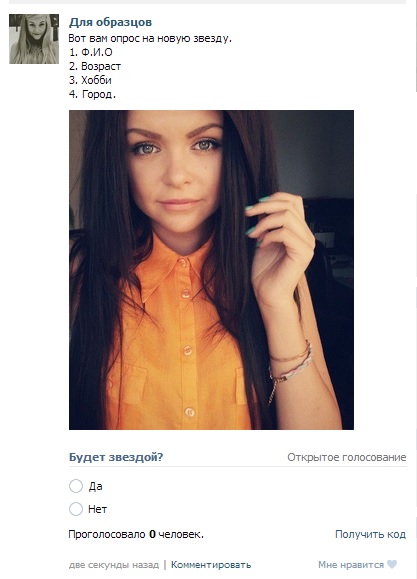Click the heart icon beside Мне нравится
This screenshot has width=417, height=579.
[x=392, y=565]
